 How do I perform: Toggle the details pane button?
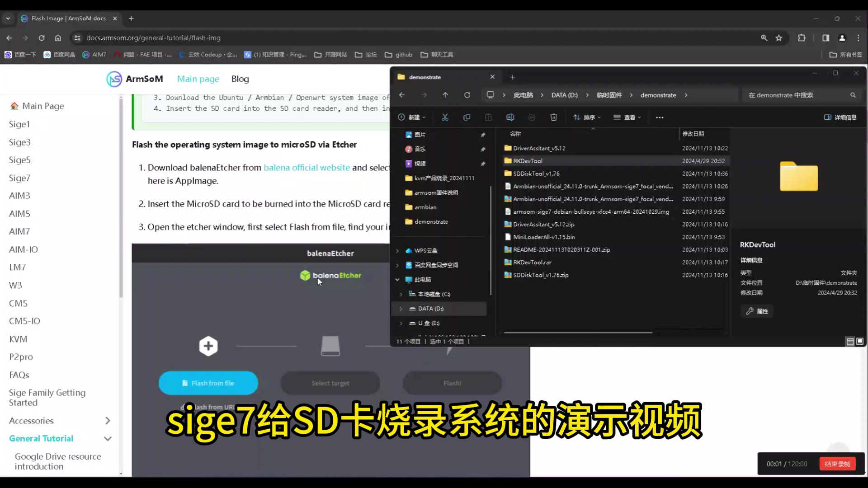[x=840, y=117]
